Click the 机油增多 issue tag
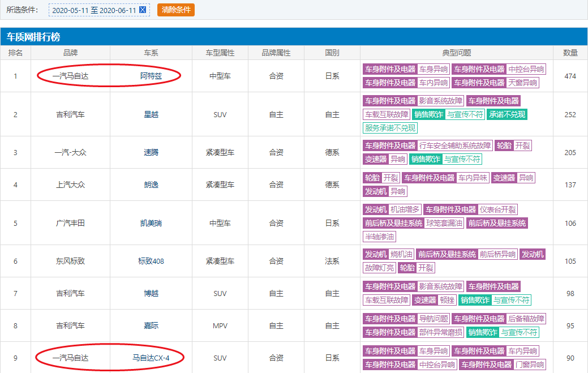588x373 pixels. point(405,209)
